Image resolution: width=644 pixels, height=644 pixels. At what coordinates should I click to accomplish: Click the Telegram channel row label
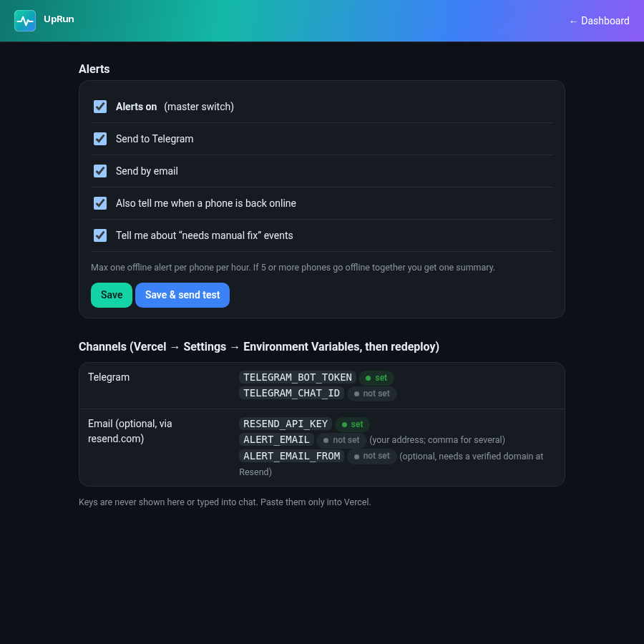click(109, 377)
